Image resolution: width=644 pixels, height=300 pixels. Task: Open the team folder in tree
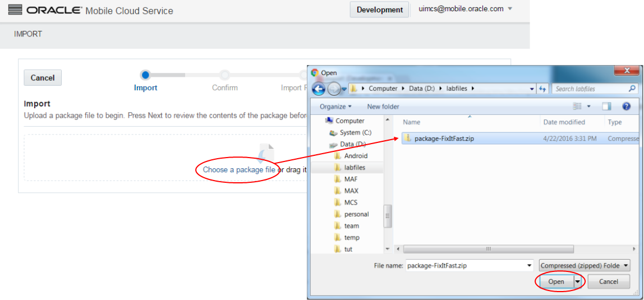347,226
